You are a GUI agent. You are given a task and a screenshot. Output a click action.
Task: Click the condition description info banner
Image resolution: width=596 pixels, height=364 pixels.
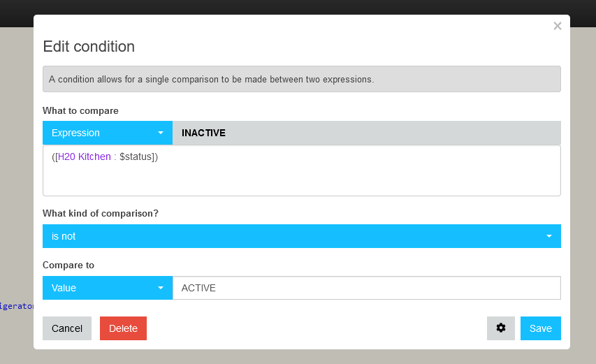click(301, 79)
